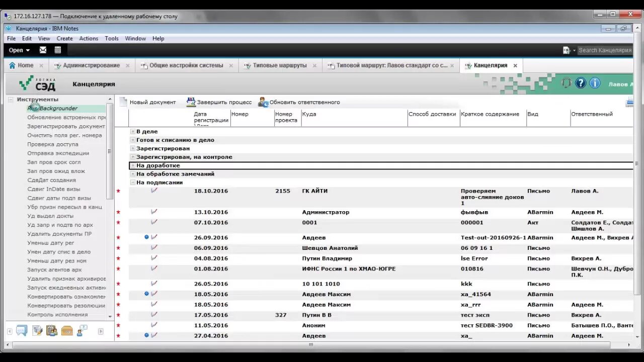Open the Tools menu

tap(112, 38)
